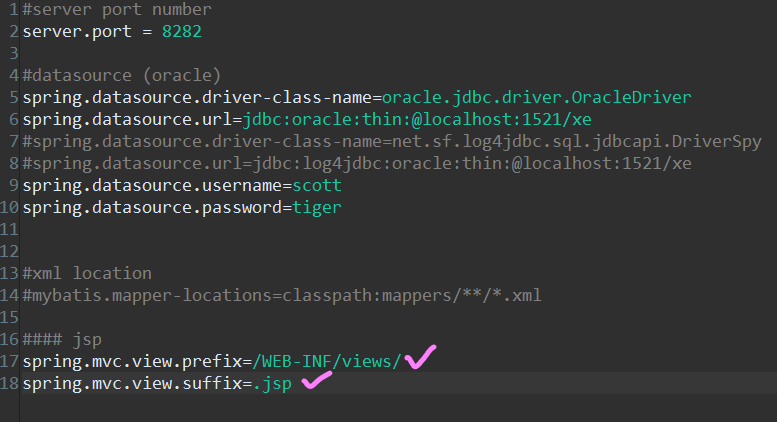The height and width of the screenshot is (422, 777).
Task: Click the "#### jsp" comment
Action: 62,340
